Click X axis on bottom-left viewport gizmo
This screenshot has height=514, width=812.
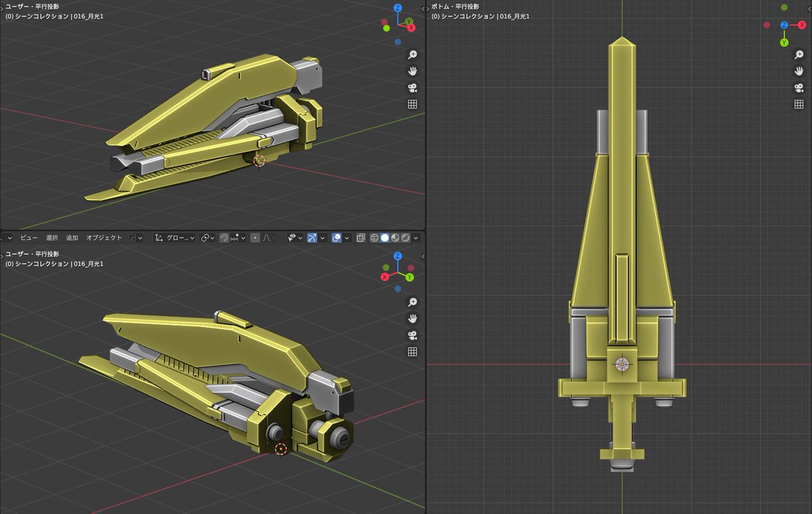click(385, 277)
